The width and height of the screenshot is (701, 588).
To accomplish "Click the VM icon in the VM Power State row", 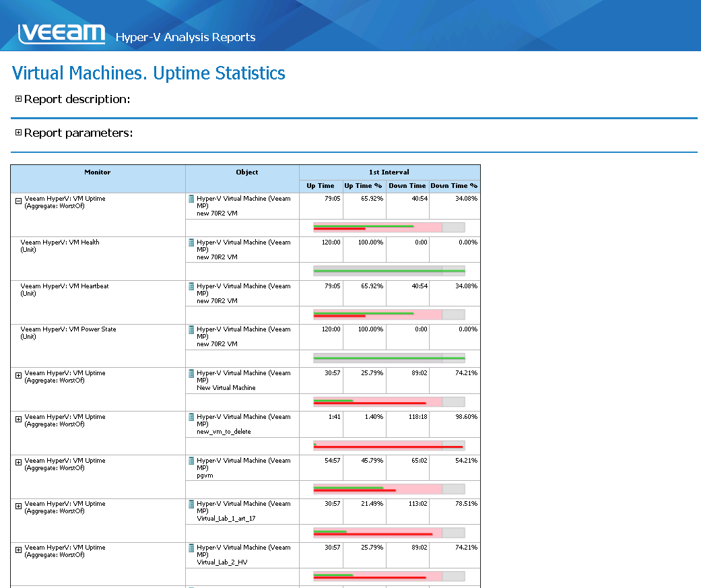I will pyautogui.click(x=191, y=329).
